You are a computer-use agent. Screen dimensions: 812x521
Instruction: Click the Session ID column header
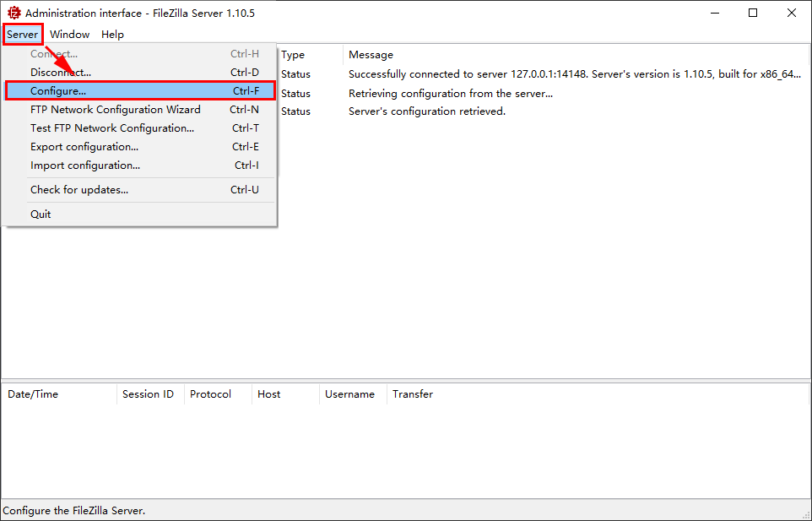[150, 394]
